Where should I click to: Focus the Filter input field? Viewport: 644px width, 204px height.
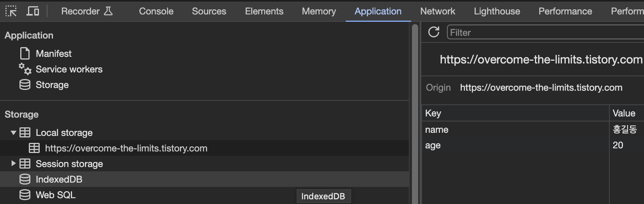[545, 32]
